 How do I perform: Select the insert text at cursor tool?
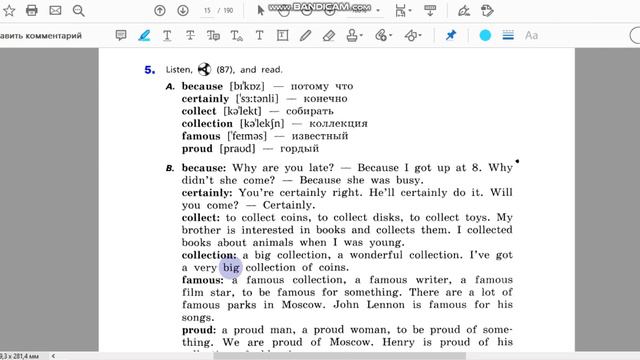point(236,36)
